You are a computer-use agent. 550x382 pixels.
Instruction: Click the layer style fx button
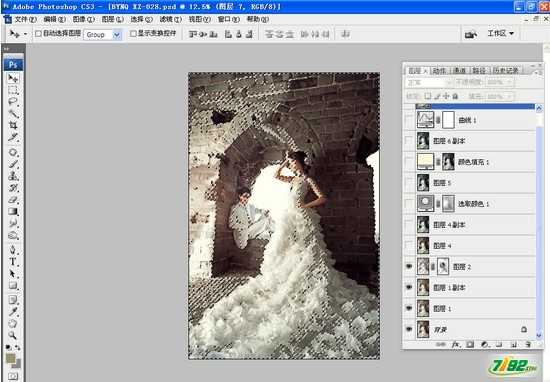tap(456, 344)
